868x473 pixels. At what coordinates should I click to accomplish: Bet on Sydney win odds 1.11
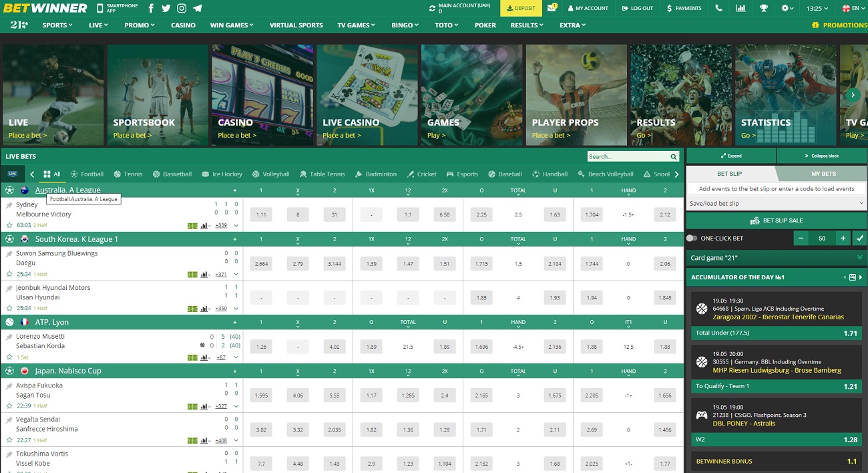tap(261, 215)
